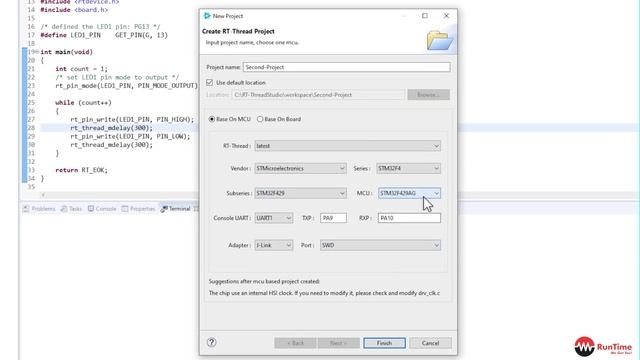Image resolution: width=640 pixels, height=360 pixels.
Task: Switch to the Tasks tab
Action: click(x=72, y=209)
